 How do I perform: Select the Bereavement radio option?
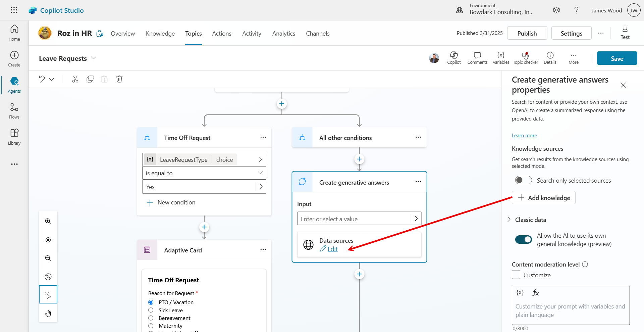pos(151,318)
